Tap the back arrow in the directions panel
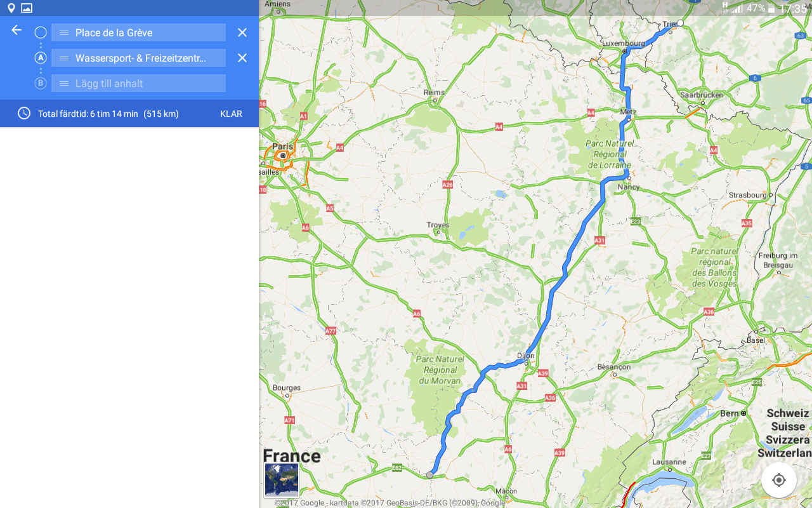The height and width of the screenshot is (508, 812). coord(16,30)
